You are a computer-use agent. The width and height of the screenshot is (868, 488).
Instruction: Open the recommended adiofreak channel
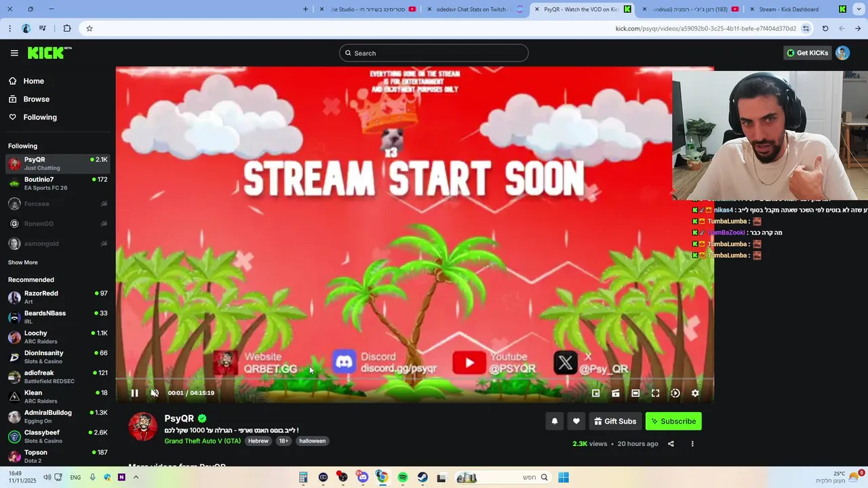[58, 377]
